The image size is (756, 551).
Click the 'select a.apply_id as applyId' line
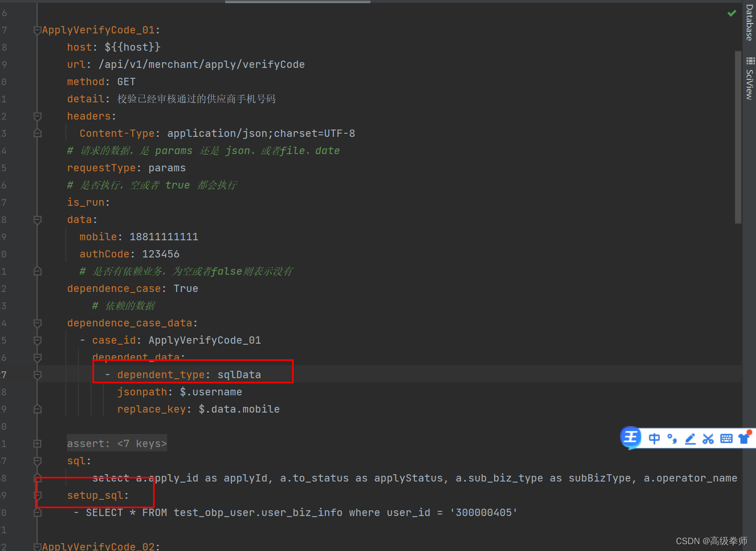coord(414,478)
